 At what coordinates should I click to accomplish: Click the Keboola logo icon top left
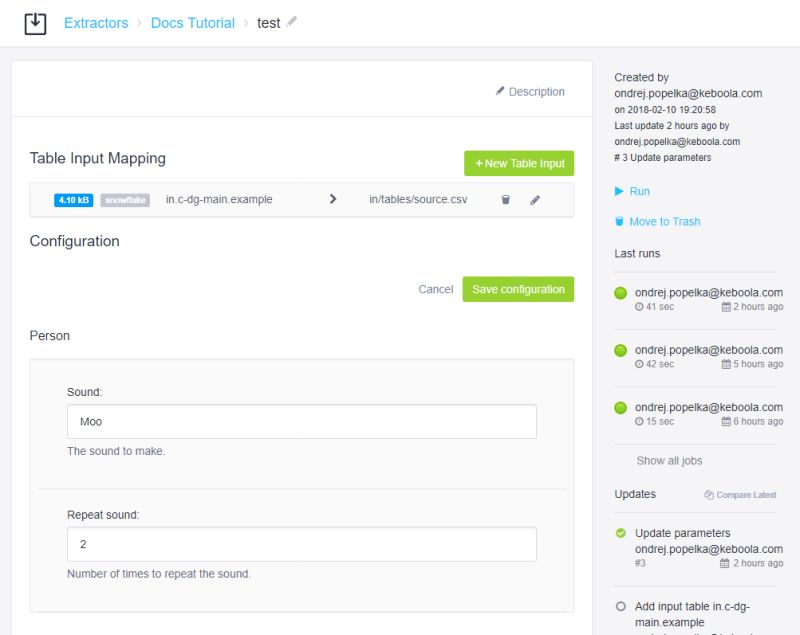36,22
